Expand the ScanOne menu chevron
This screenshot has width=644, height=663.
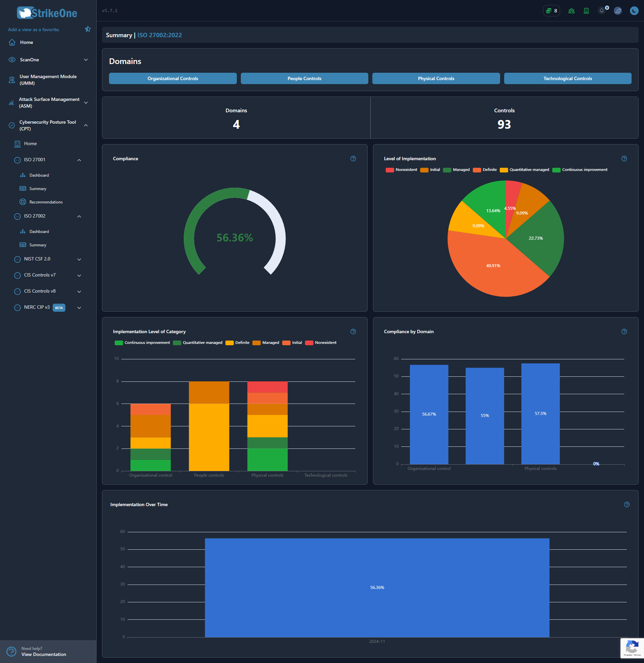pyautogui.click(x=86, y=60)
